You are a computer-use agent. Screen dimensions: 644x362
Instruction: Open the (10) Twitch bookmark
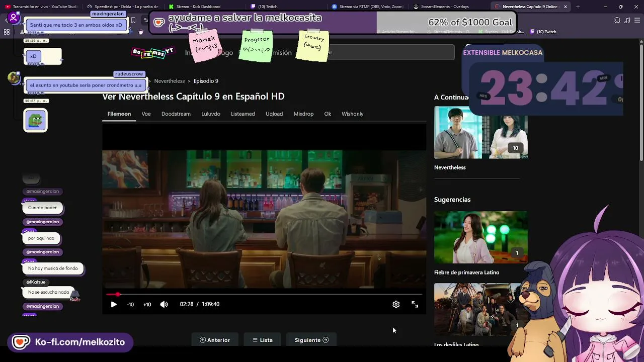(x=543, y=32)
